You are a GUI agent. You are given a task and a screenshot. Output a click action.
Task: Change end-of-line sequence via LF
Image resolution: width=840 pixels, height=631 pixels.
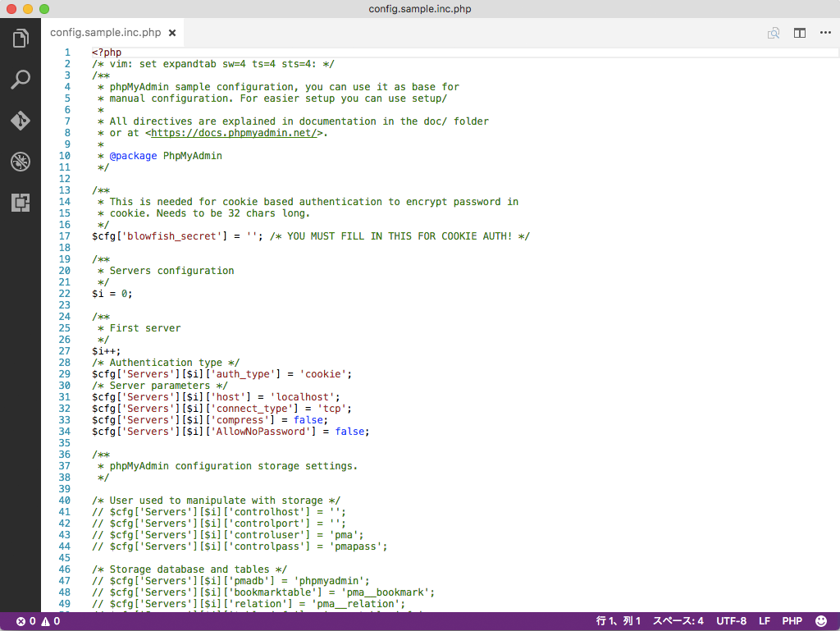[765, 621]
